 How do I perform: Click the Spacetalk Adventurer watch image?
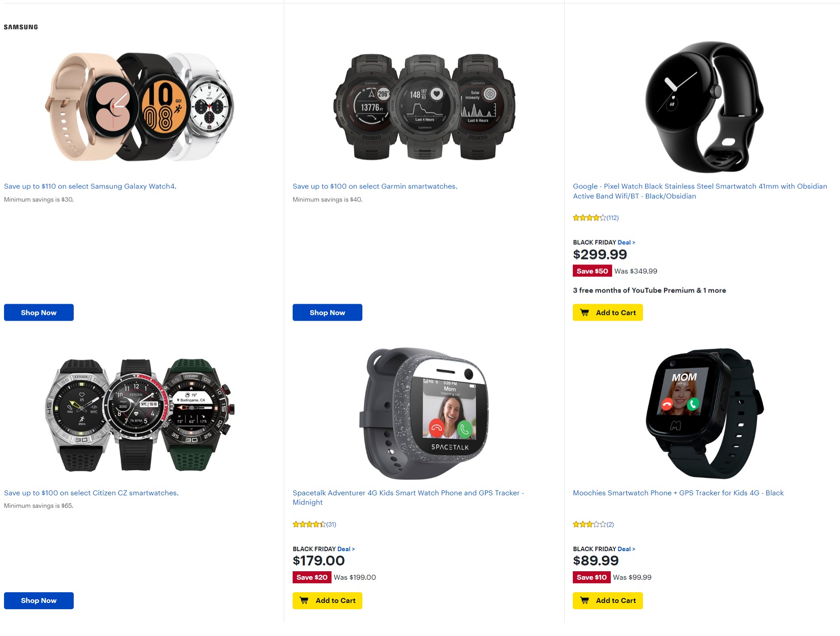(x=424, y=414)
